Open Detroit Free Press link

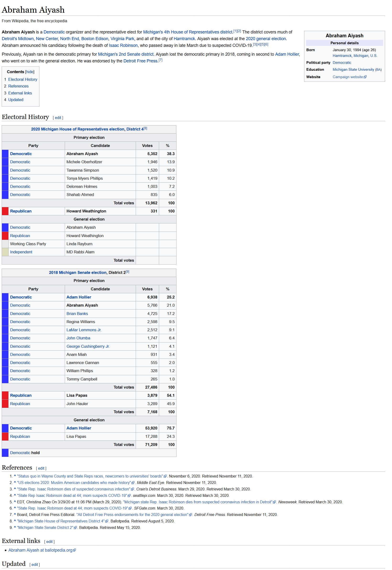click(141, 61)
